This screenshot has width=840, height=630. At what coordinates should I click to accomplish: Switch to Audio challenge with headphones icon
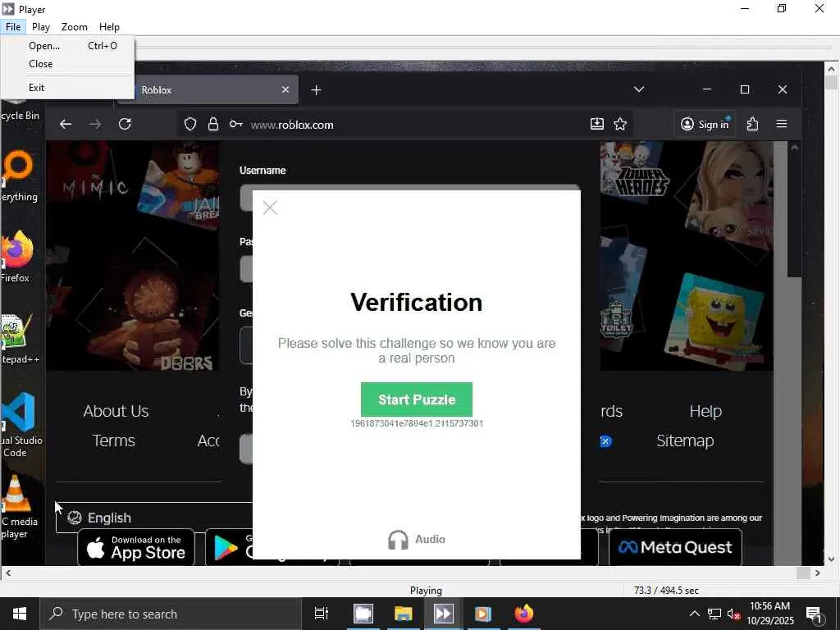point(417,540)
